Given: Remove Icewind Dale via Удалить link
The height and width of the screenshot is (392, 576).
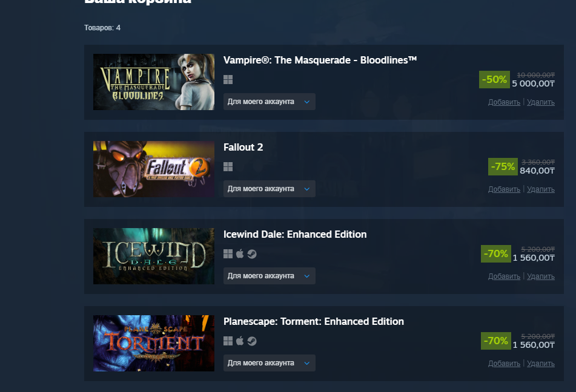Looking at the screenshot, I should pyautogui.click(x=541, y=276).
